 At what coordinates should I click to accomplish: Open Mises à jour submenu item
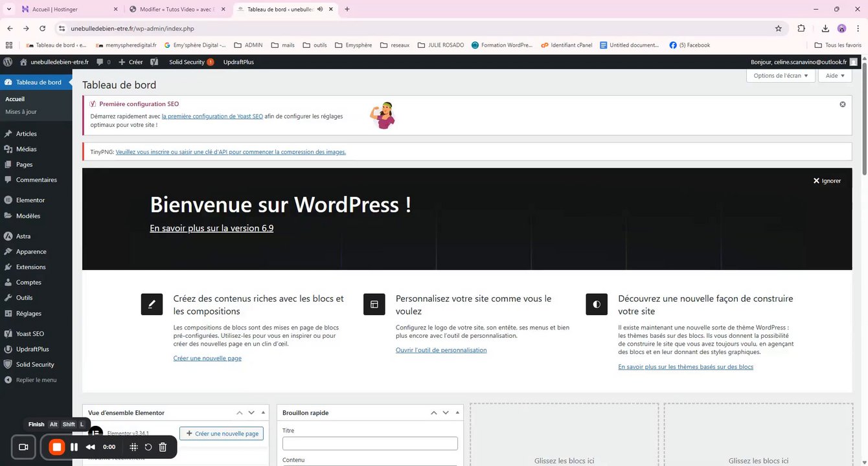click(21, 112)
